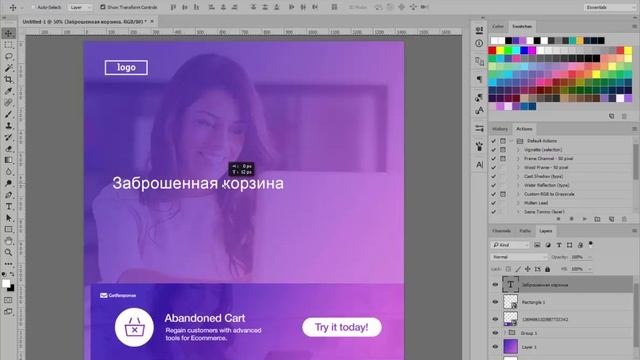Select the Blur tool
Screen dimensions: 640x360
[8, 171]
